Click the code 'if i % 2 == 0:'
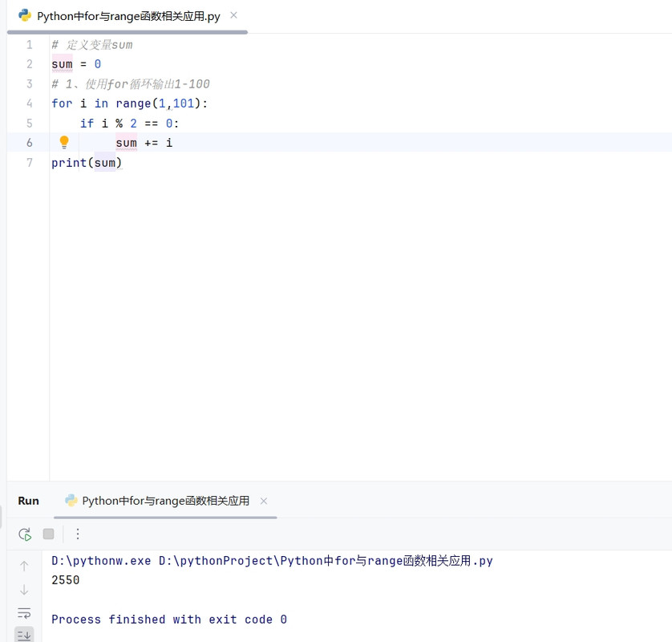Screen dimensions: 672x642 (x=129, y=124)
